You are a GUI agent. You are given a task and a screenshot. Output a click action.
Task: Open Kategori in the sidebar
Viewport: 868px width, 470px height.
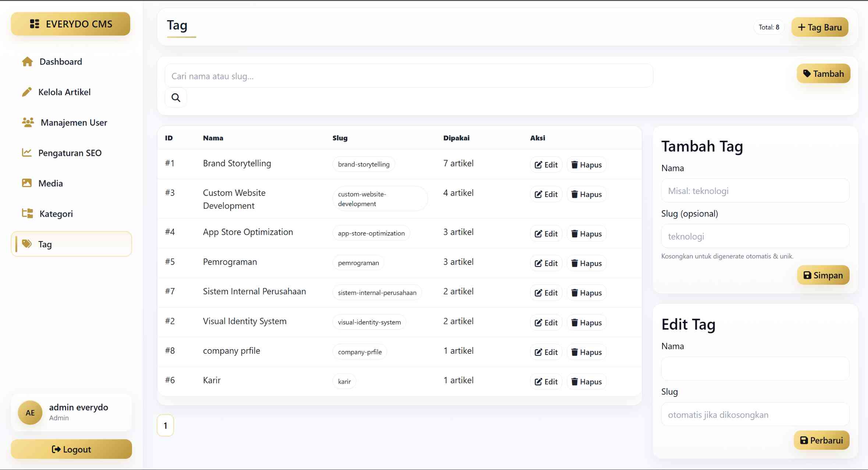(x=71, y=214)
